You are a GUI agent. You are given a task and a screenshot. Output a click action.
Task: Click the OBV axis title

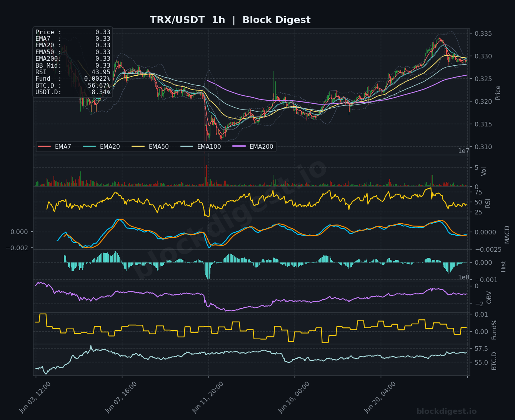click(489, 297)
